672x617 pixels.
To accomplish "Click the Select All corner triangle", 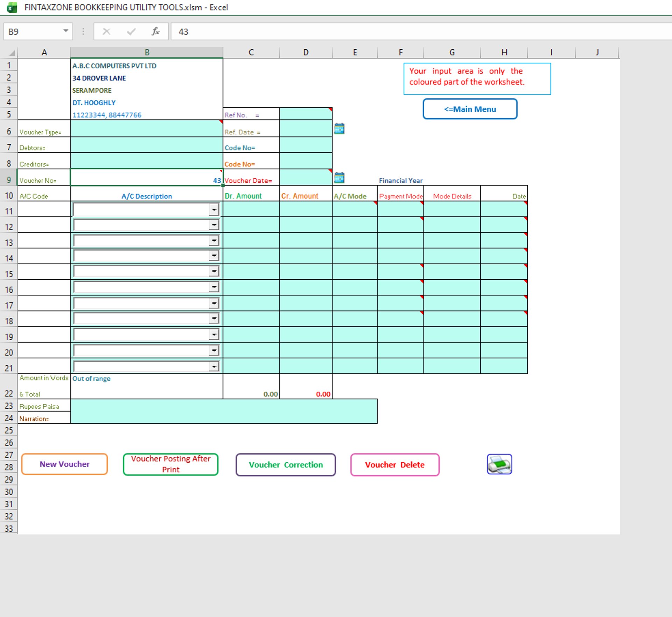I will pos(12,53).
